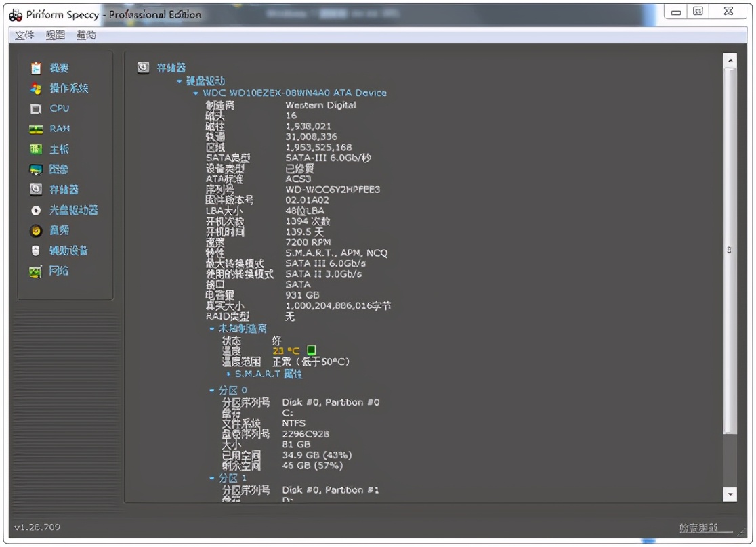Click the 检查更新 link
Screen dimensions: 756x547
coord(698,528)
